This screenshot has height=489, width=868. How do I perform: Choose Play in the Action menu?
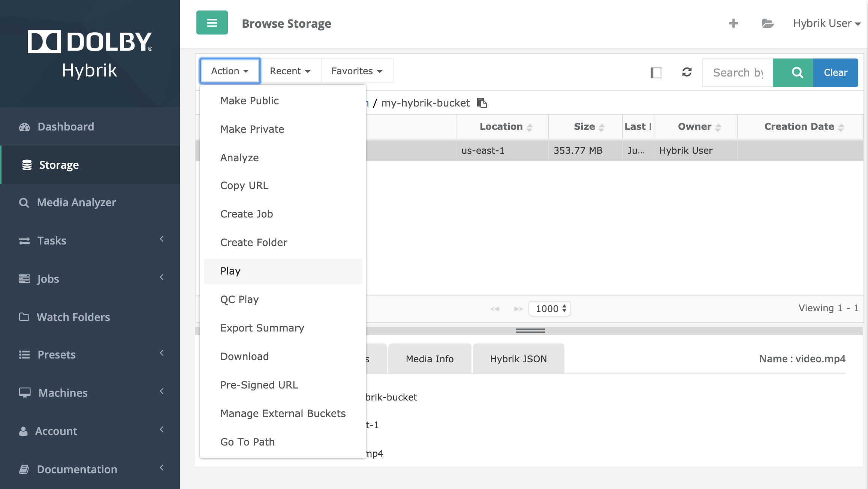coord(283,271)
